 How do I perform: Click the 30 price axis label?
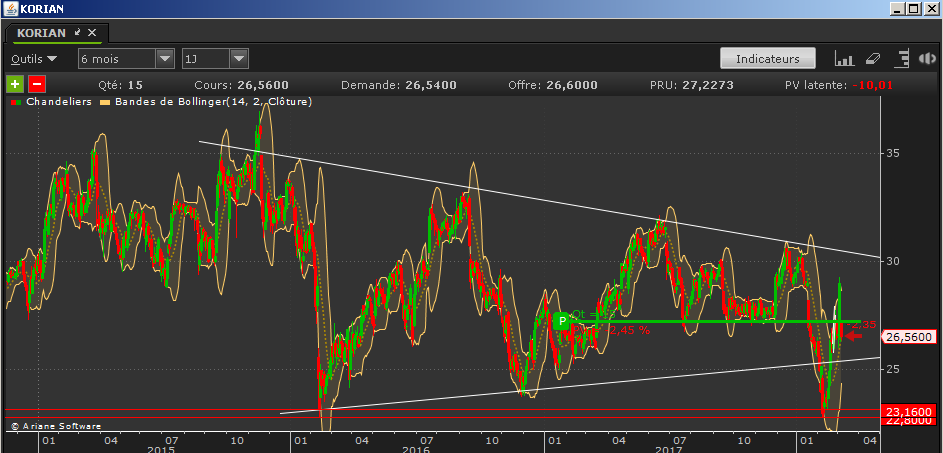[x=893, y=260]
